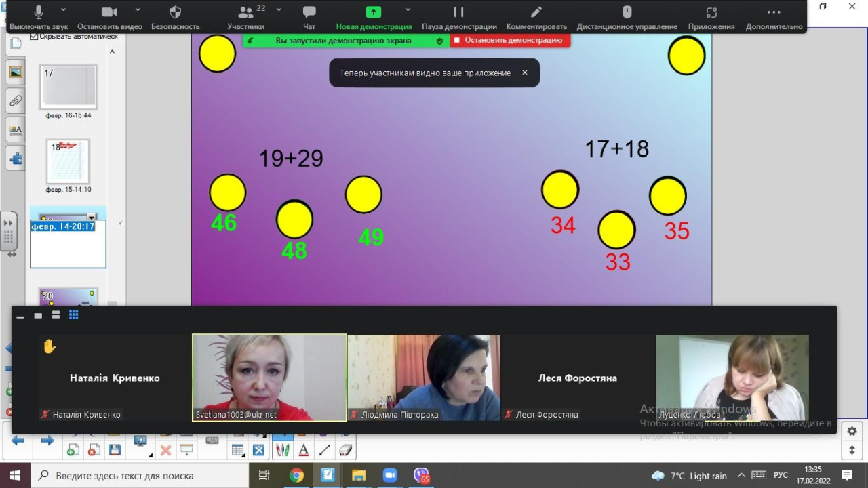This screenshot has height=488, width=868.
Task: Stop the video via Остановить видео
Action: [x=110, y=18]
